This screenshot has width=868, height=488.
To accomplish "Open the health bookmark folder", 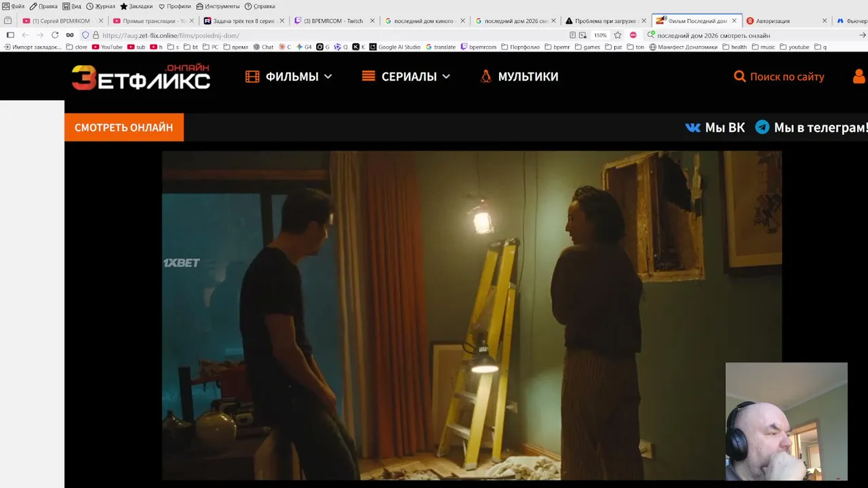I will pyautogui.click(x=734, y=47).
